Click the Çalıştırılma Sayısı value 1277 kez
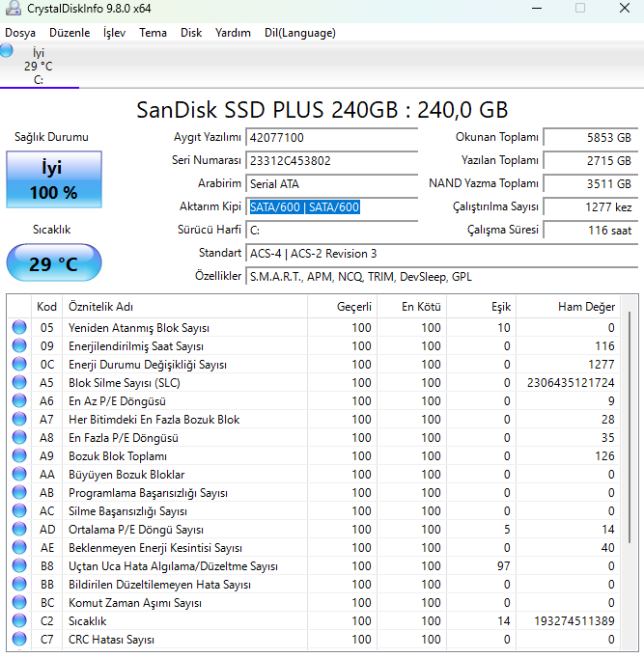The width and height of the screenshot is (644, 658). tap(591, 206)
